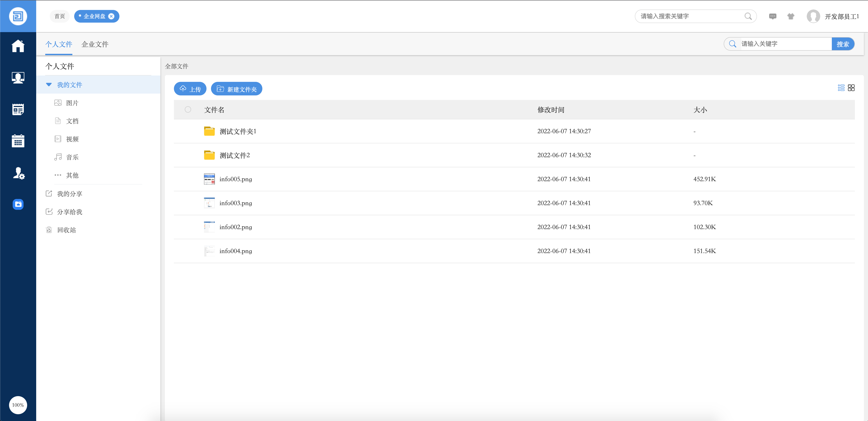This screenshot has height=421, width=868.
Task: Switch to grid view layout
Action: pyautogui.click(x=851, y=88)
